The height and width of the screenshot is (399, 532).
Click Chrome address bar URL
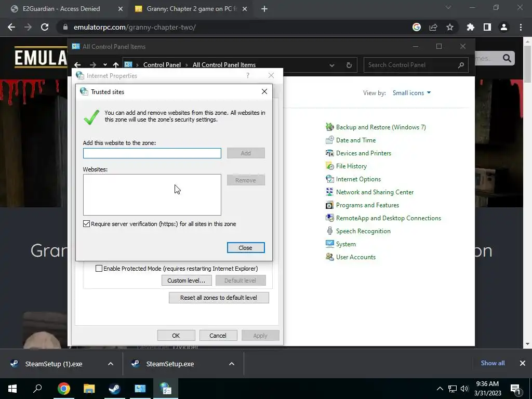click(x=135, y=27)
